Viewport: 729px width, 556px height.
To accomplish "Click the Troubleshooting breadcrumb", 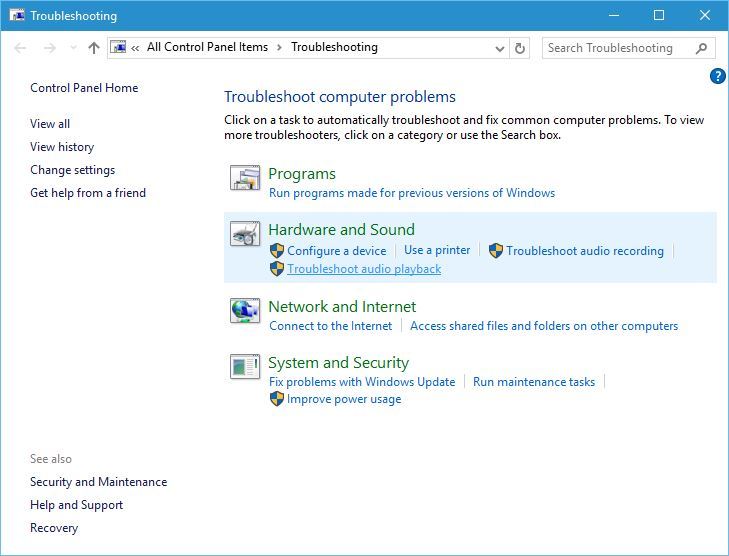I will [x=334, y=47].
